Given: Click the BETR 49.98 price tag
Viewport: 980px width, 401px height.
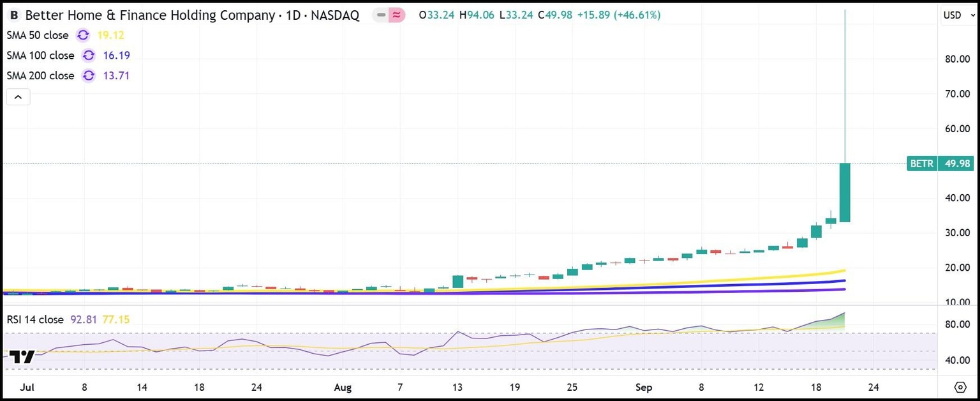Looking at the screenshot, I should [x=939, y=163].
